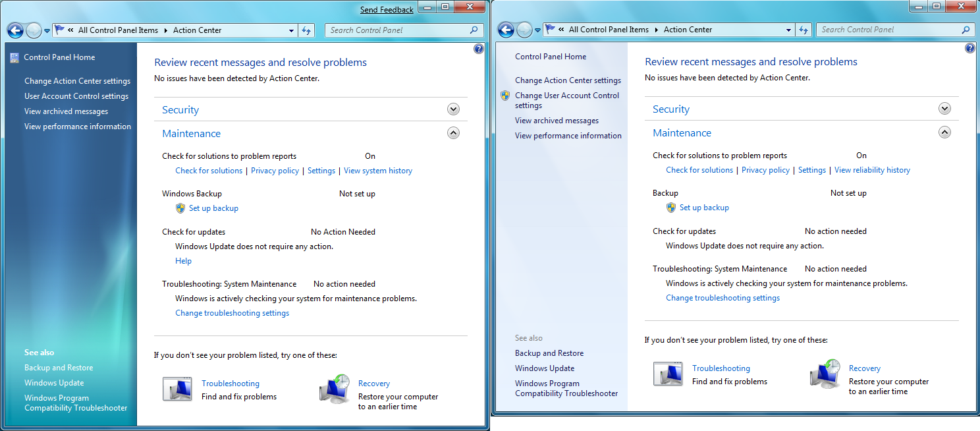Refresh the Action Center page
Viewport: 980px width, 431px height.
point(306,30)
